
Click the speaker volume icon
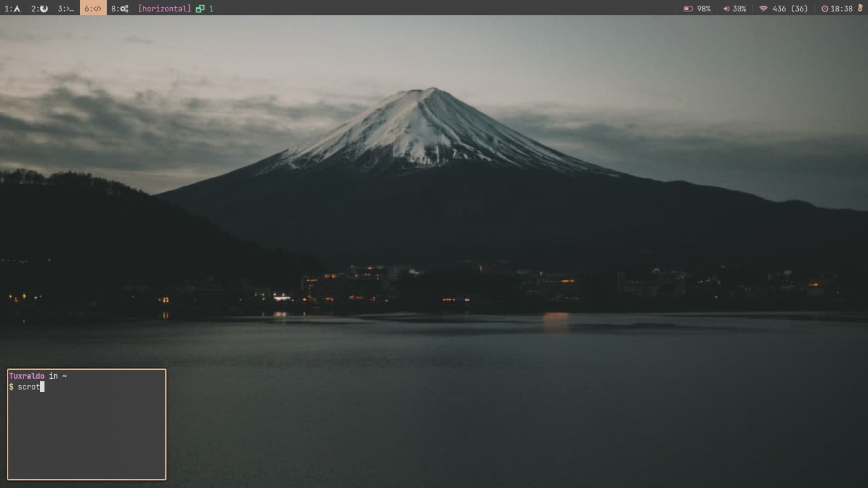726,9
